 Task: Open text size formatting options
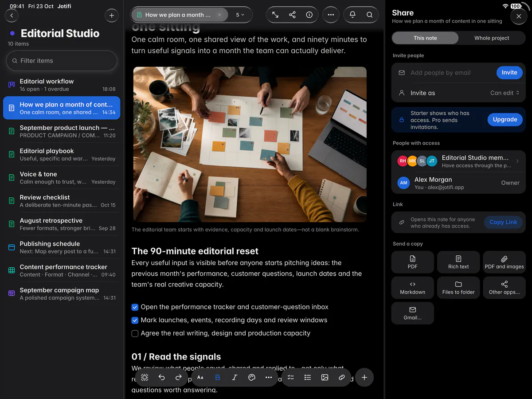(200, 377)
